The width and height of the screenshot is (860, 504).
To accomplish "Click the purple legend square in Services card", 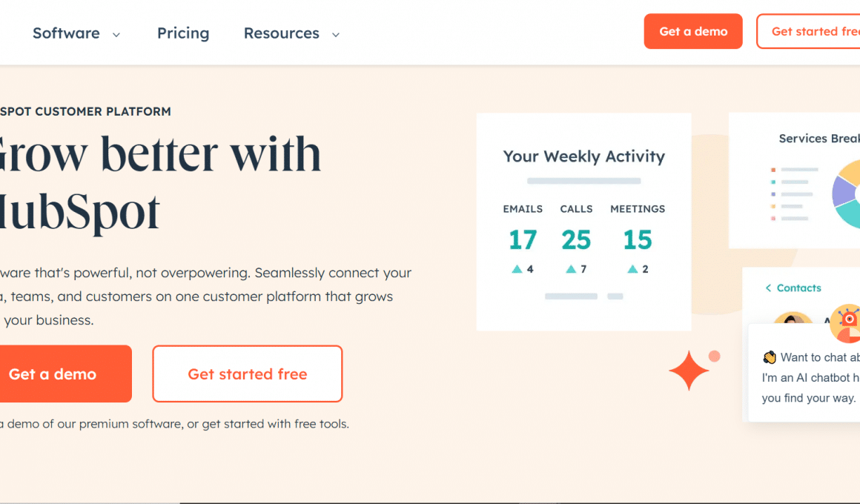I will (x=773, y=194).
